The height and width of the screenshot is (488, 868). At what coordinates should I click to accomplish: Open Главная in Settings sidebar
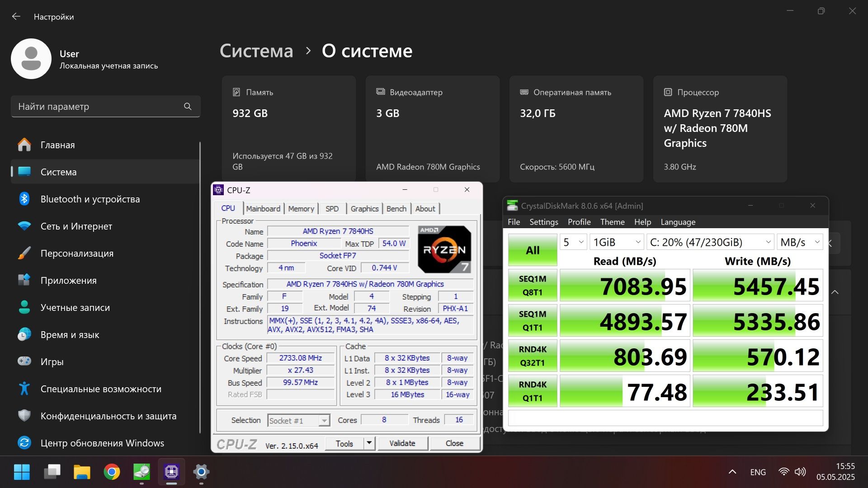105,145
